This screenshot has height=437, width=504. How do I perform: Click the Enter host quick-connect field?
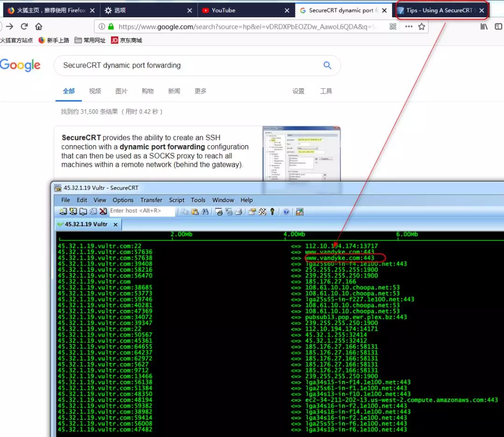[142, 211]
